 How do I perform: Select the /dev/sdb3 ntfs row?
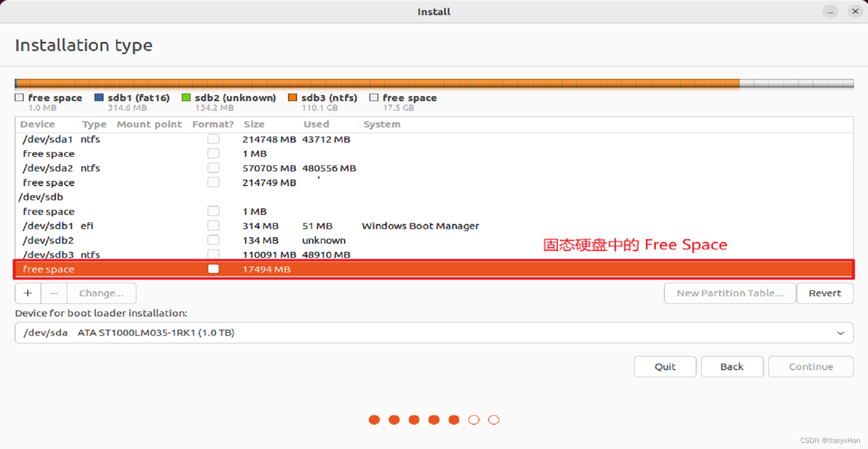434,254
